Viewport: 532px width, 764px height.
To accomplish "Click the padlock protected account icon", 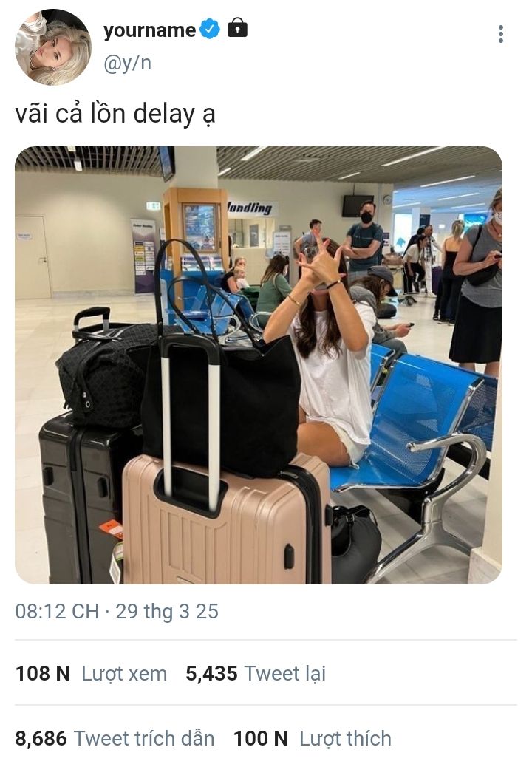I will point(237,29).
